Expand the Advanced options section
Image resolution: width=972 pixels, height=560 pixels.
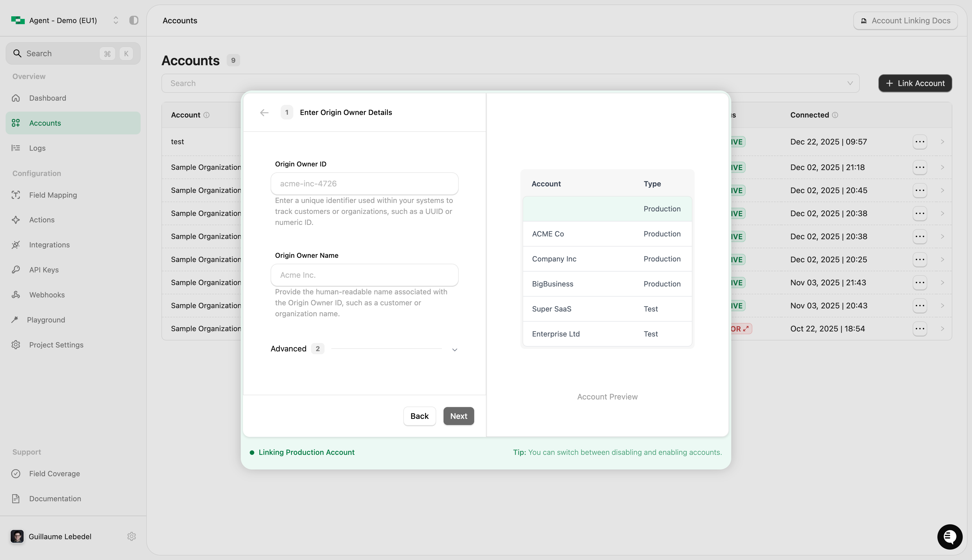[x=455, y=349]
